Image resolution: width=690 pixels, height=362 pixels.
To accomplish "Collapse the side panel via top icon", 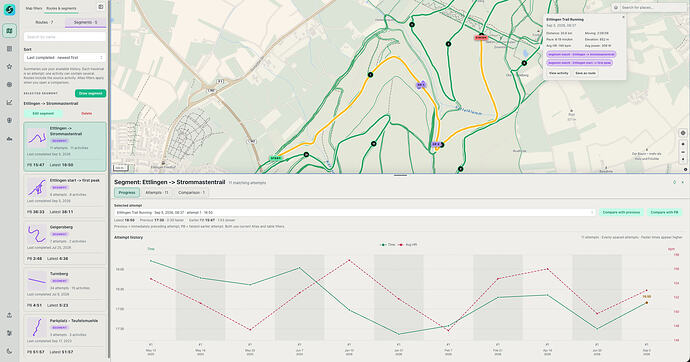I will [101, 7].
